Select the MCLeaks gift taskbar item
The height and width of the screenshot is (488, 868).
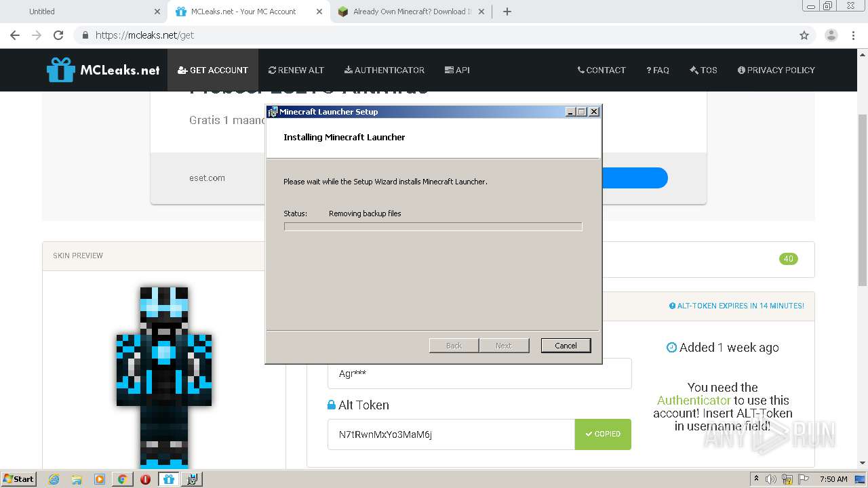tap(168, 479)
